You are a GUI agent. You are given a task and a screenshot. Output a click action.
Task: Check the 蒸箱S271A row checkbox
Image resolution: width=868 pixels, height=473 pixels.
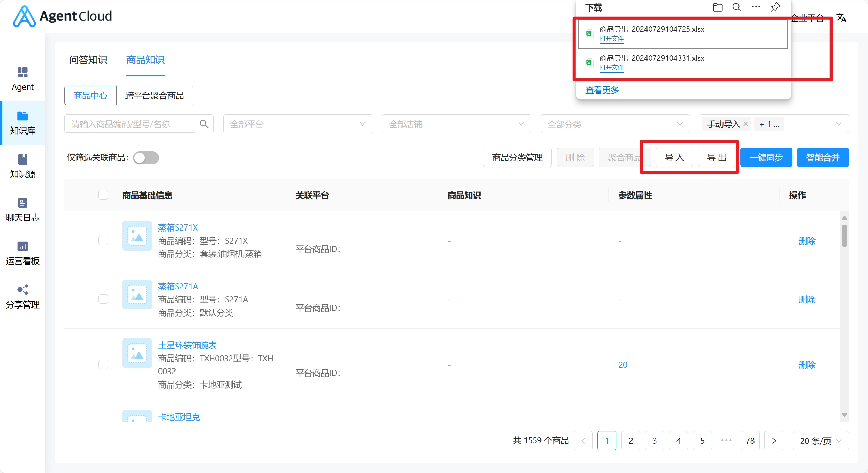[x=103, y=299]
